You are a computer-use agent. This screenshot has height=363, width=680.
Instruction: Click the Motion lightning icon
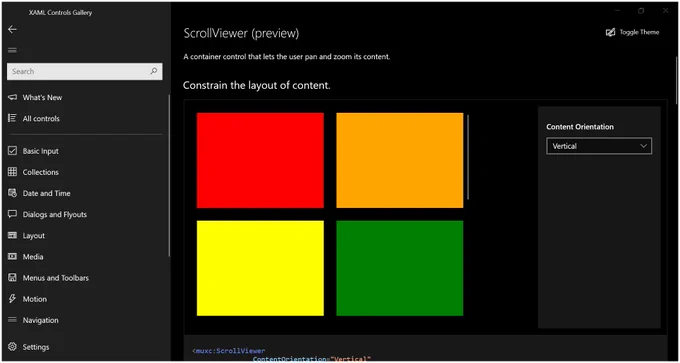tap(13, 299)
